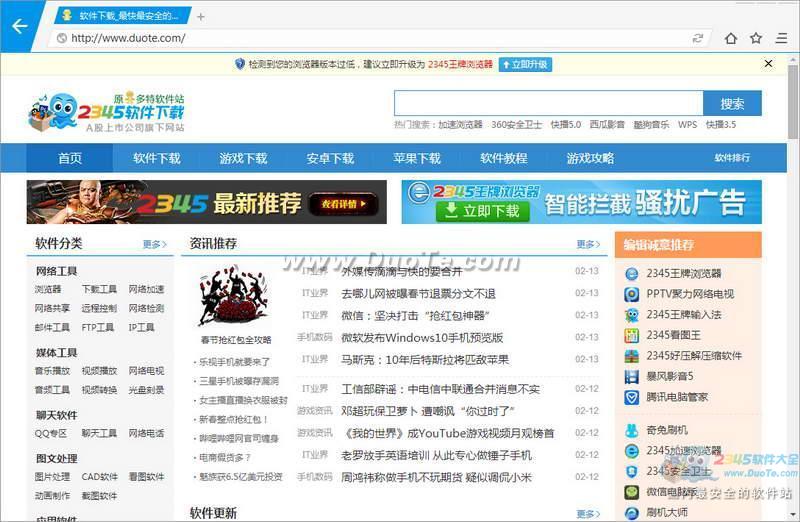Screen dimensions: 800x522
Task: Open a new tab with plus button
Action: pos(201,17)
